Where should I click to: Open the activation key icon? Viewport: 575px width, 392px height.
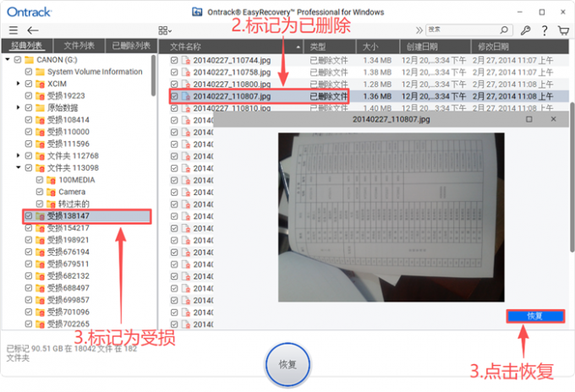point(525,30)
